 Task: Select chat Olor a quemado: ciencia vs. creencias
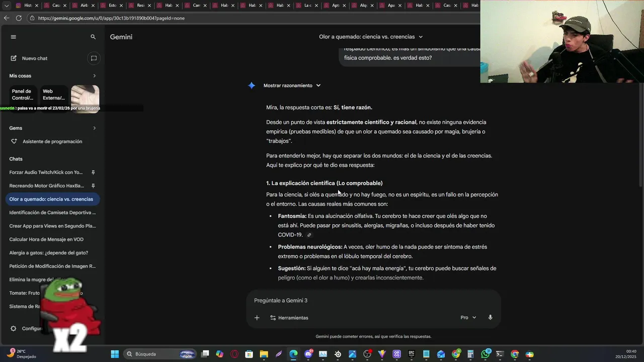(52, 199)
